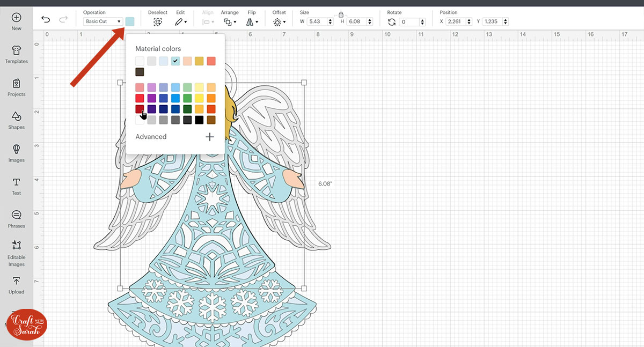Open the Arrange dropdown menu
Screen dimensions: 644x347
230,22
